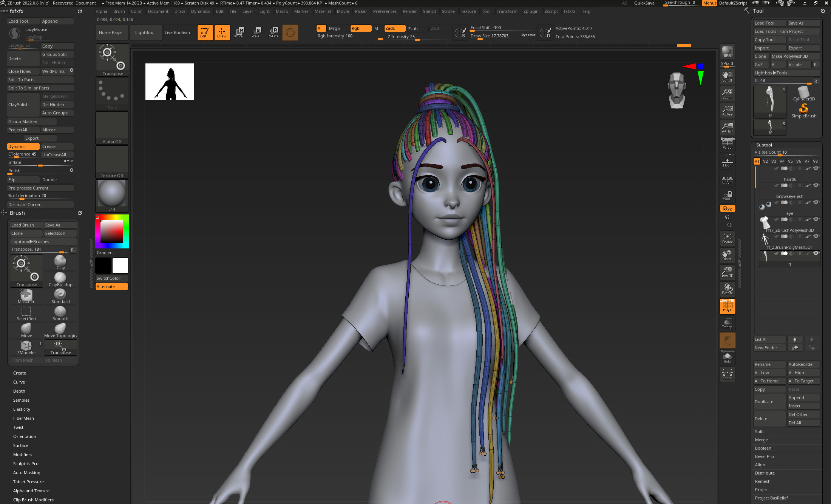Image resolution: width=831 pixels, height=504 pixels.
Task: Expand the Curve brush section
Action: (x=19, y=382)
